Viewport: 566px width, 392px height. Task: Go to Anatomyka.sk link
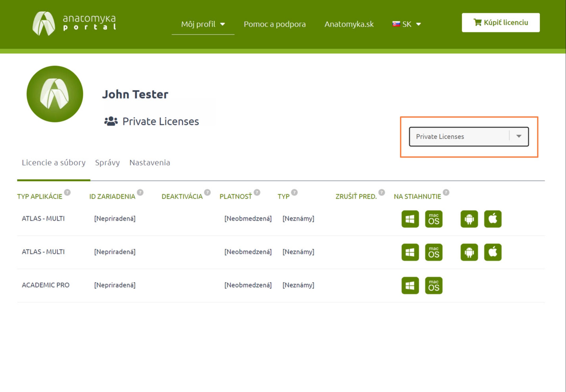pos(349,24)
